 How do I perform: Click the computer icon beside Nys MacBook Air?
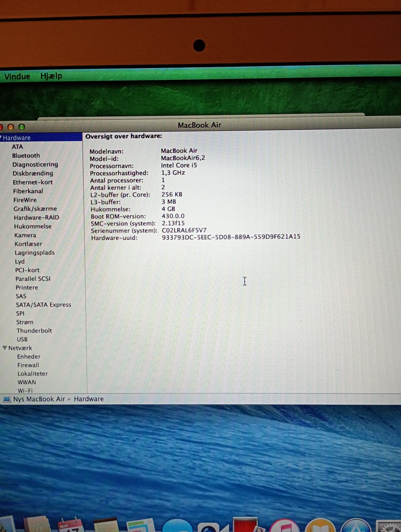6,399
